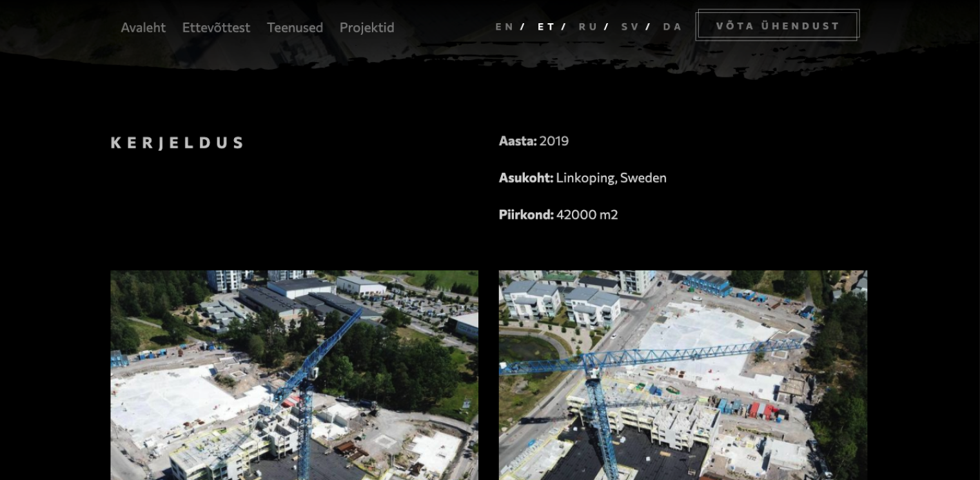
Task: Switch site language to EN
Action: [x=504, y=26]
